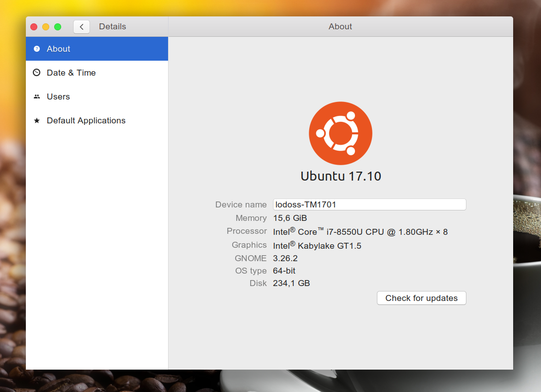This screenshot has width=541, height=392.
Task: Go to the Users section
Action: 97,97
